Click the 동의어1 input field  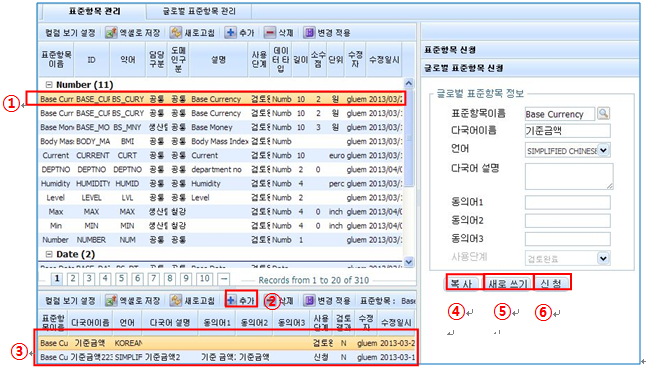click(567, 203)
